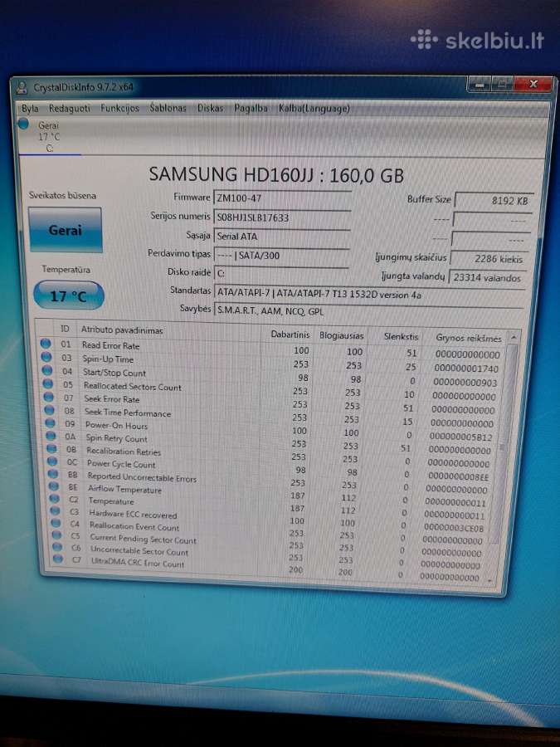Click status icon of Current Pending Sector Count row
The width and height of the screenshot is (560, 747).
click(x=56, y=535)
